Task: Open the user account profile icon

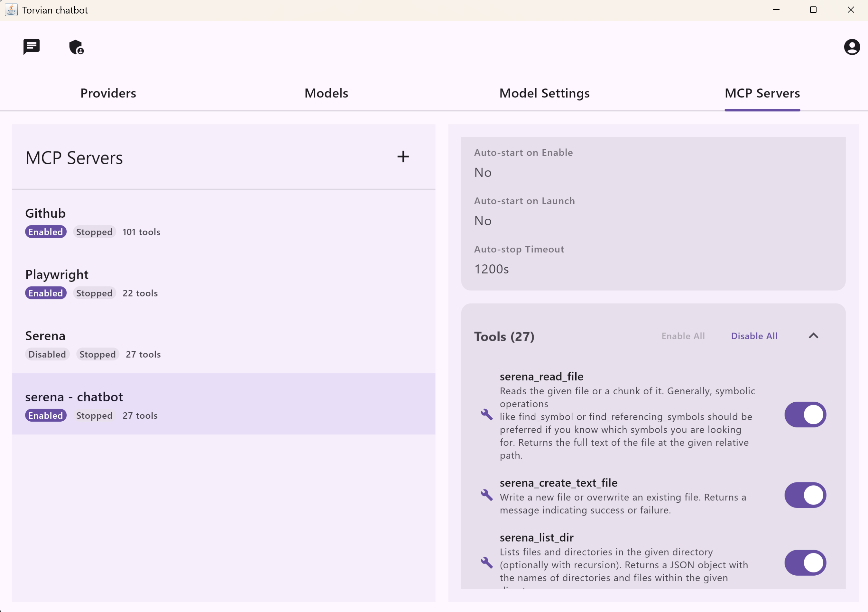Action: point(851,47)
